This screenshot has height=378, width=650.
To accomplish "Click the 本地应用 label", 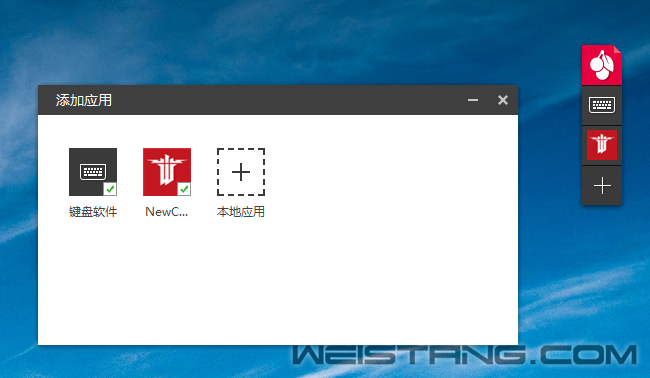I will coord(241,212).
